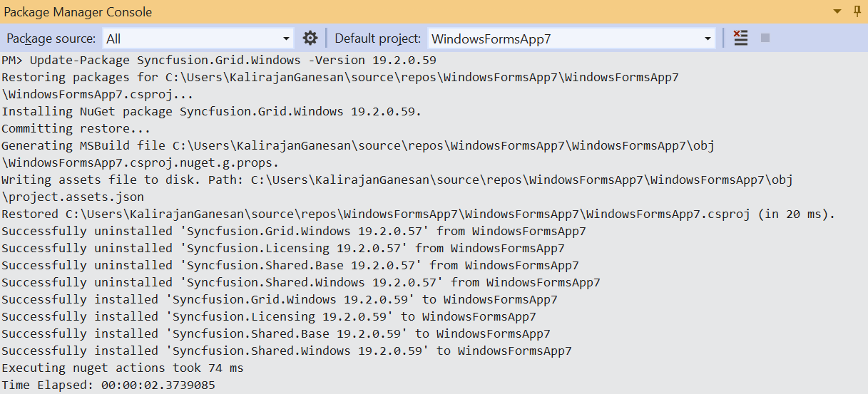Open the window position dropdown arrow

point(837,12)
